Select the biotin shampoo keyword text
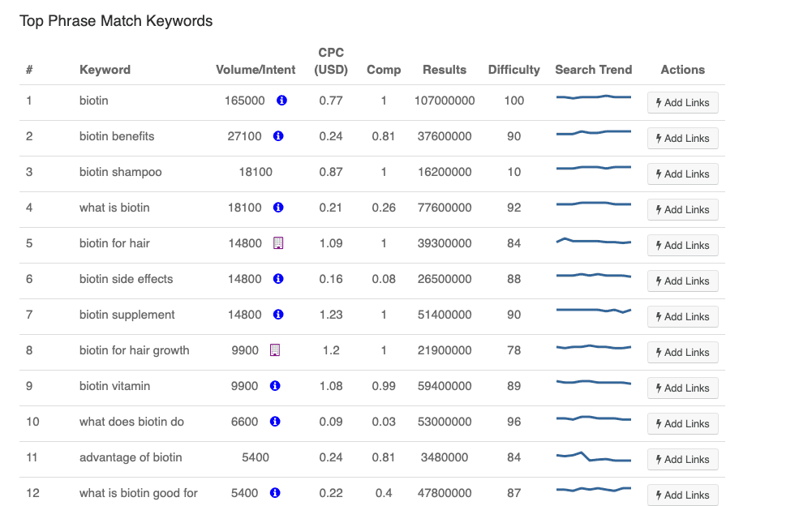 [120, 172]
